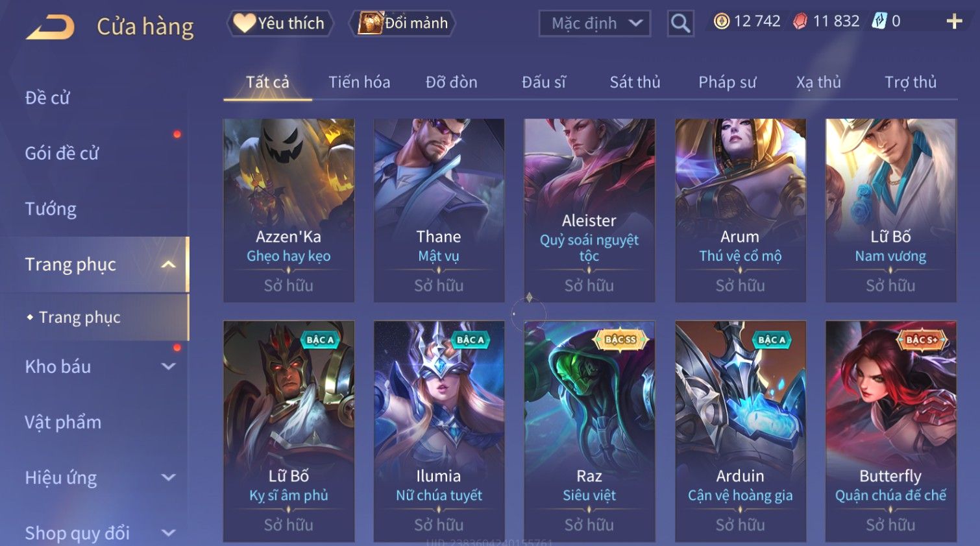Open the Mặc định sort dropdown
Screen dimensions: 980x546
pos(594,23)
